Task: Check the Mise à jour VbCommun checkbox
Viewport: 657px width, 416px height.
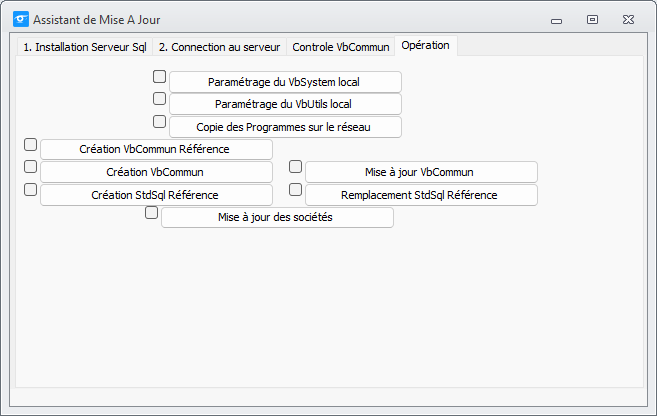Action: pyautogui.click(x=295, y=166)
